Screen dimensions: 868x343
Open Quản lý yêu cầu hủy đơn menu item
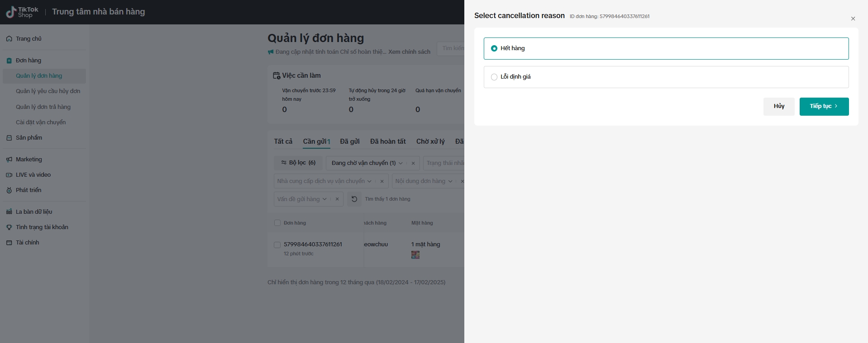(x=48, y=91)
